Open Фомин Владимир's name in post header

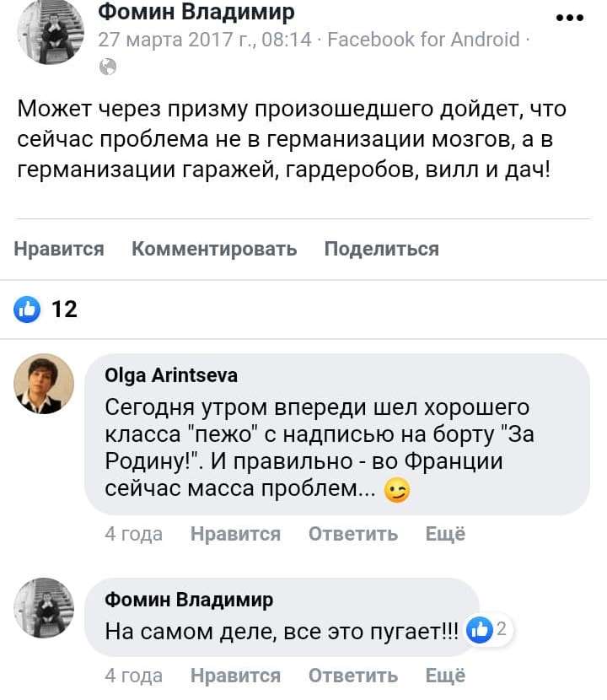coord(196,12)
